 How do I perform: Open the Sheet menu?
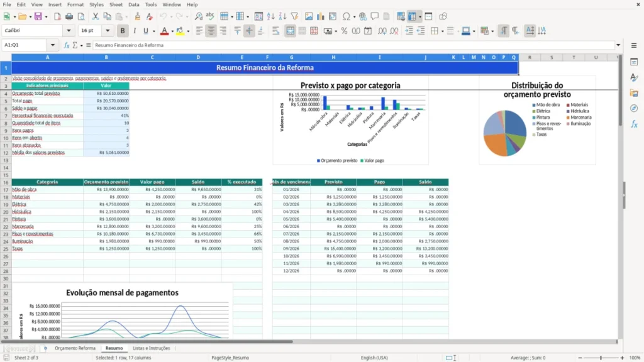pyautogui.click(x=116, y=4)
